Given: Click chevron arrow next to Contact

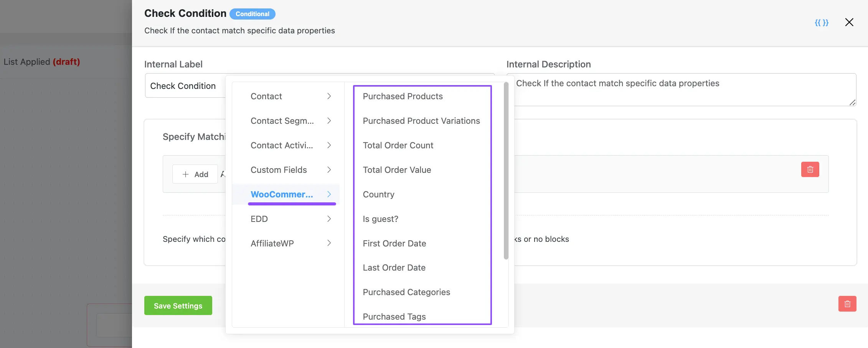Looking at the screenshot, I should point(329,96).
